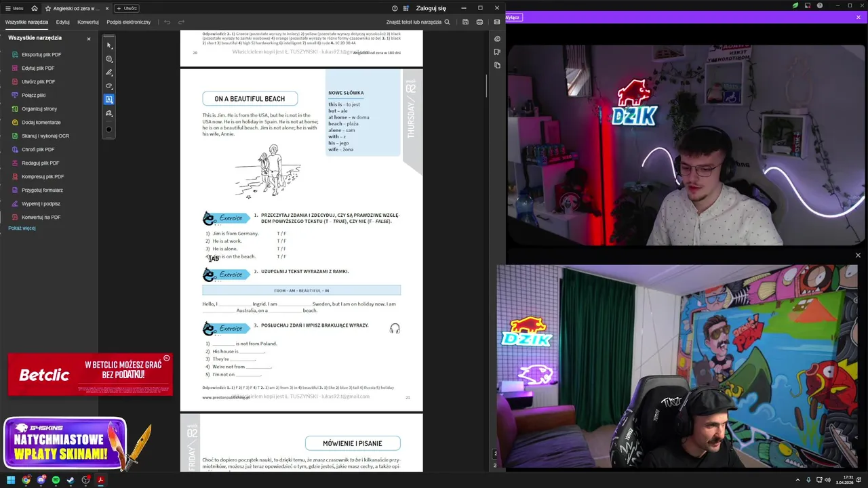Click the email share envelope icon
Image resolution: width=868 pixels, height=488 pixels.
[x=497, y=22]
